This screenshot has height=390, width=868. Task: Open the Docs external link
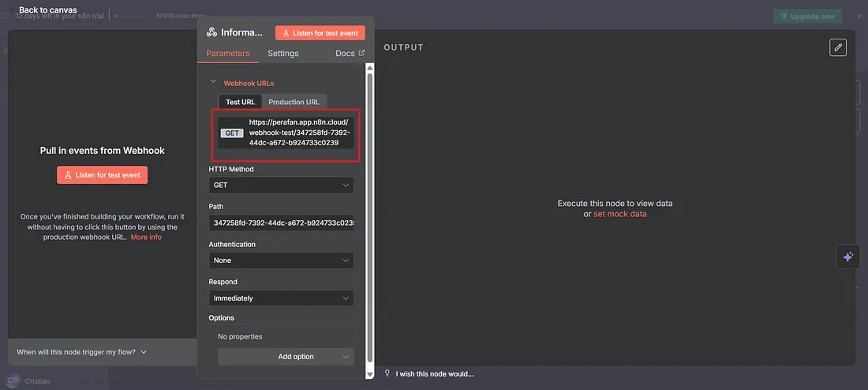coord(350,53)
